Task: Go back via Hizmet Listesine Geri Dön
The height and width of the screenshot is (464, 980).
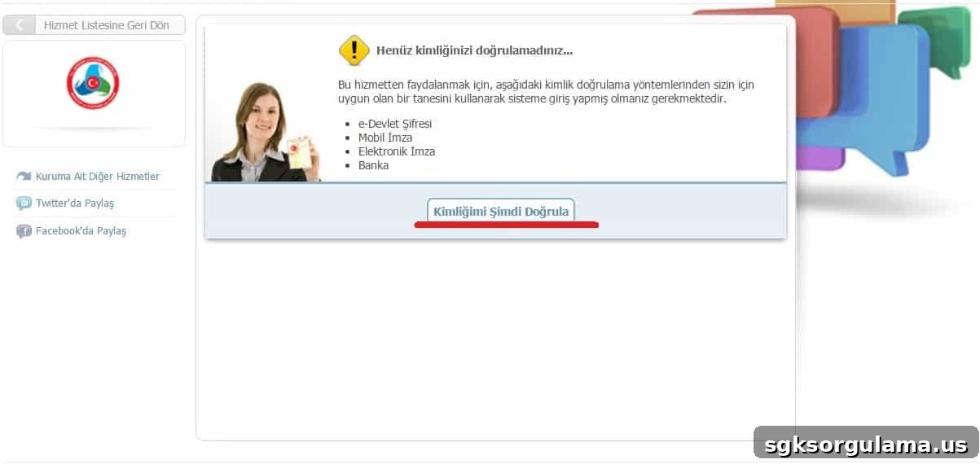Action: pos(94,25)
